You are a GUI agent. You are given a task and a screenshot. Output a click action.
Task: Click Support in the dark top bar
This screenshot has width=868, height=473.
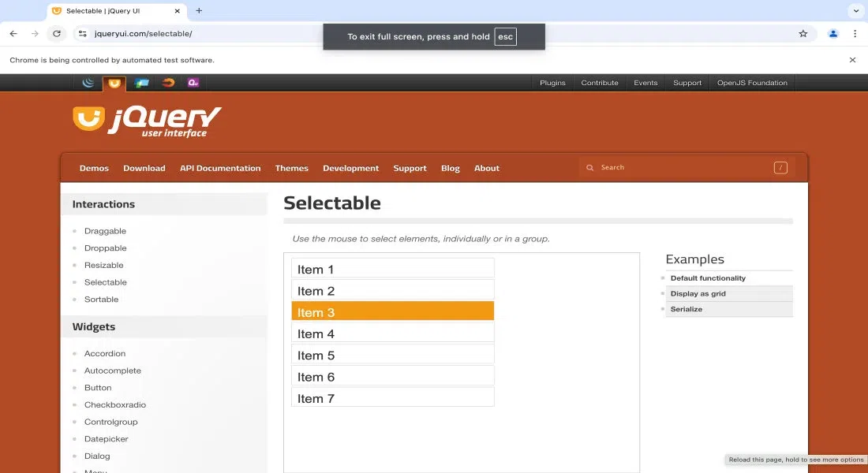point(687,83)
